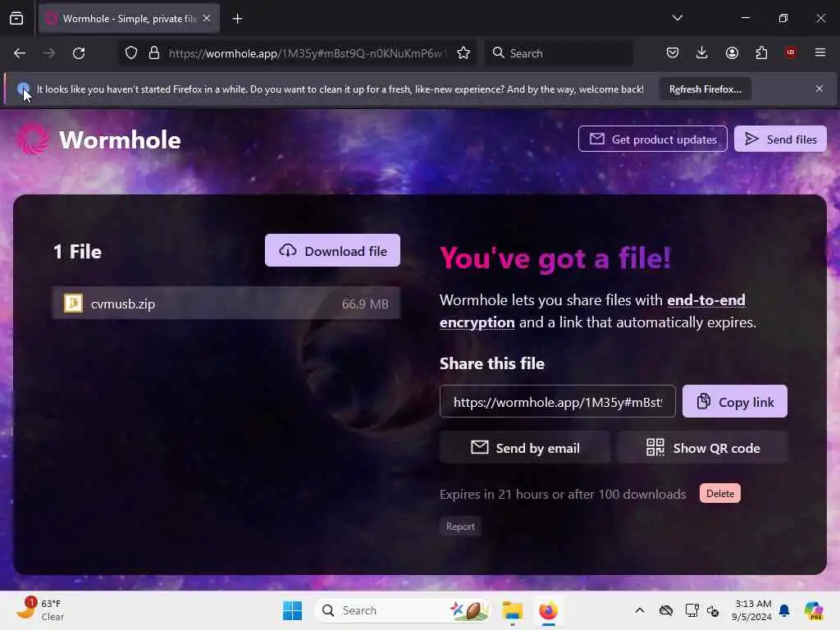Open Firefox application hamburger menu
This screenshot has height=630, width=840.
(x=819, y=52)
